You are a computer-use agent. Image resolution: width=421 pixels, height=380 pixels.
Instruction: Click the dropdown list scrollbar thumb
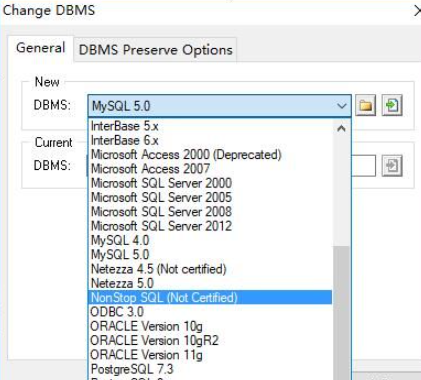[341, 313]
